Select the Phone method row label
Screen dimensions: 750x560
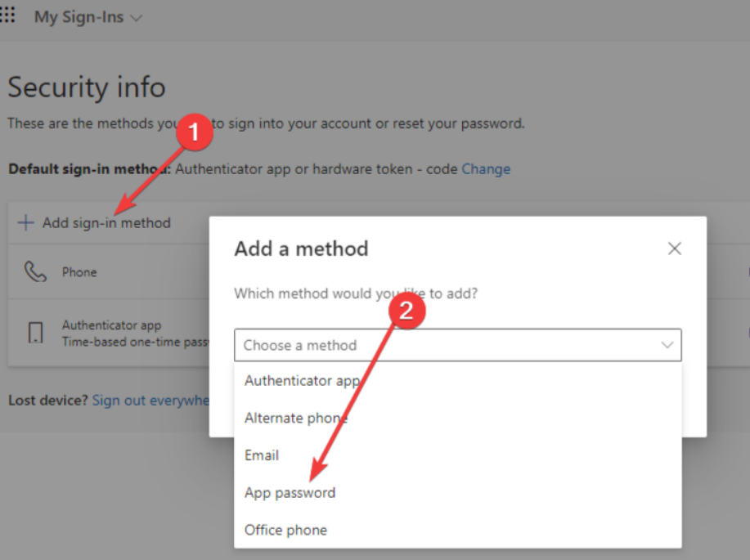coord(79,272)
